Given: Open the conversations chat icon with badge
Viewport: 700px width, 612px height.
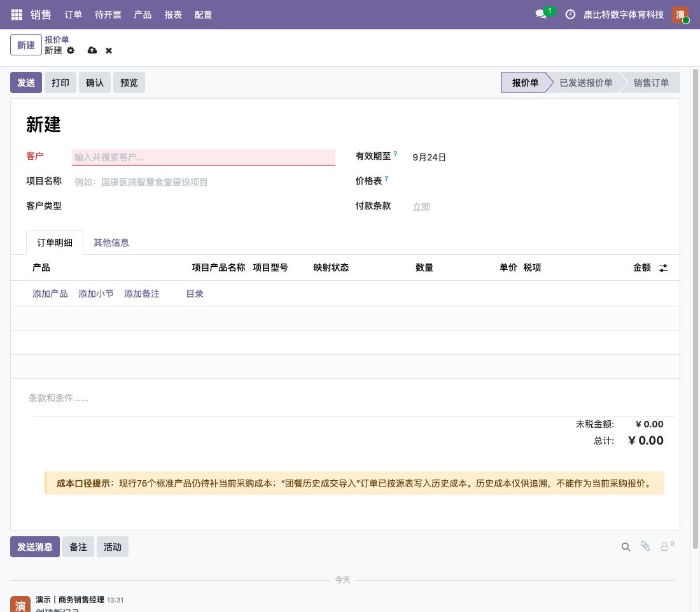Looking at the screenshot, I should [542, 14].
